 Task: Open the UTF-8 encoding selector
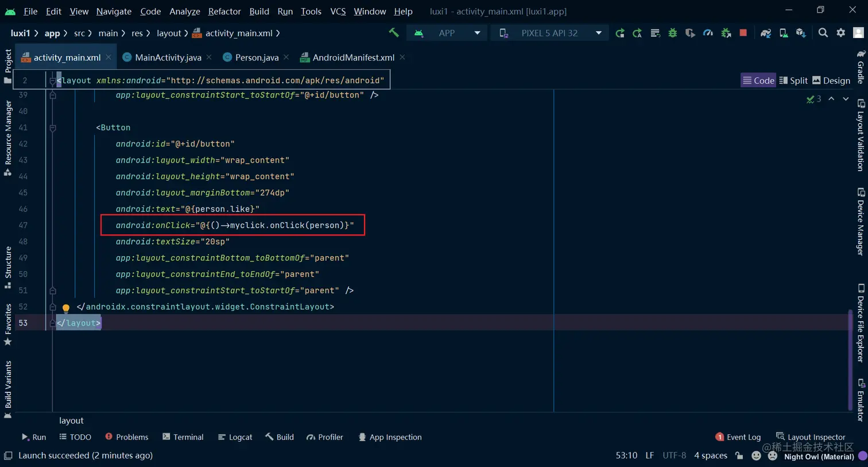coord(674,456)
